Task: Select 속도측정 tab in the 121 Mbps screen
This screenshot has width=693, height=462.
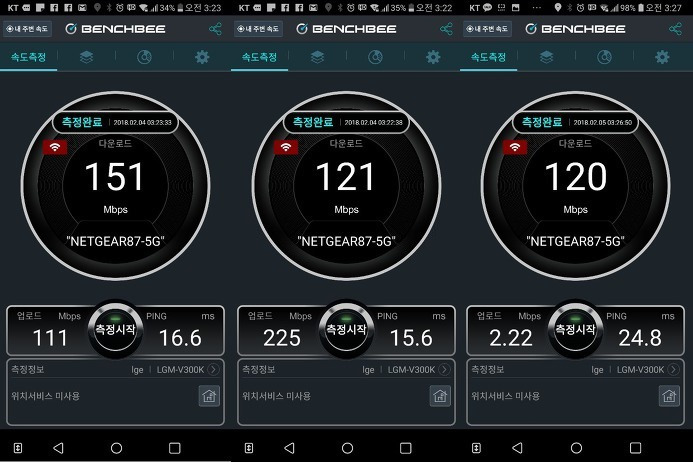Action: click(259, 57)
